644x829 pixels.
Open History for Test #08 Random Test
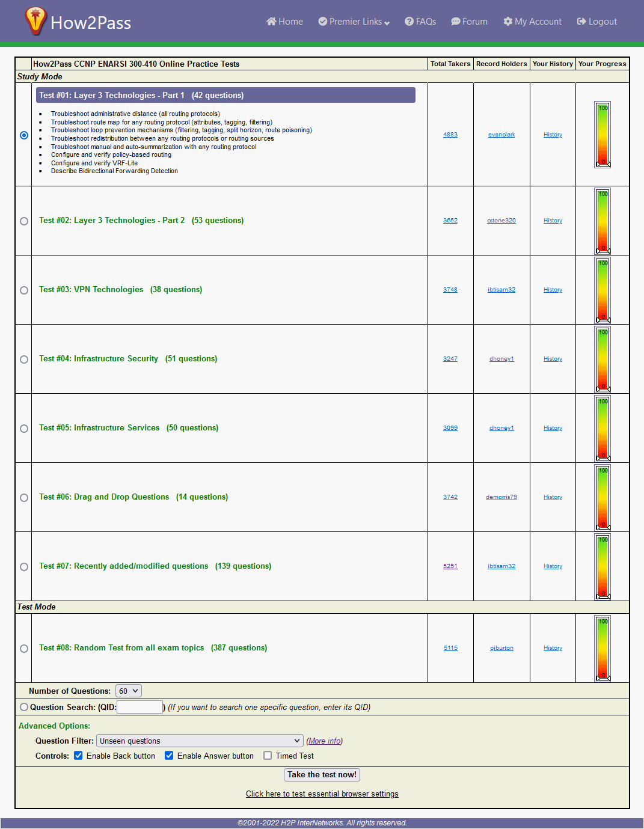click(x=553, y=648)
